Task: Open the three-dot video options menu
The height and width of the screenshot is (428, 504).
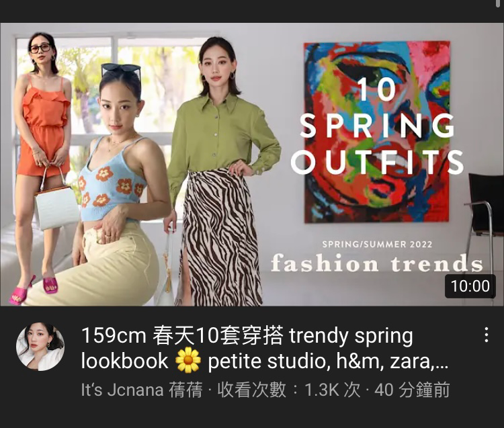Action: click(487, 335)
